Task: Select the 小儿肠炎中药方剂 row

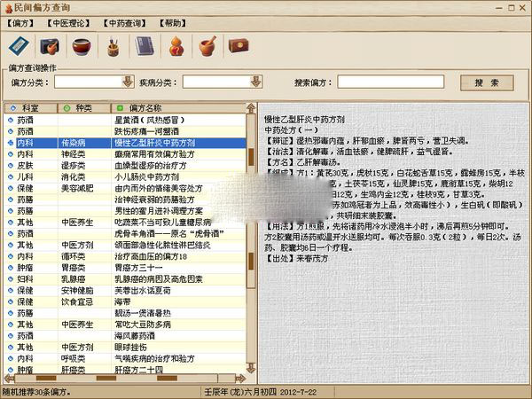Action: (159, 176)
